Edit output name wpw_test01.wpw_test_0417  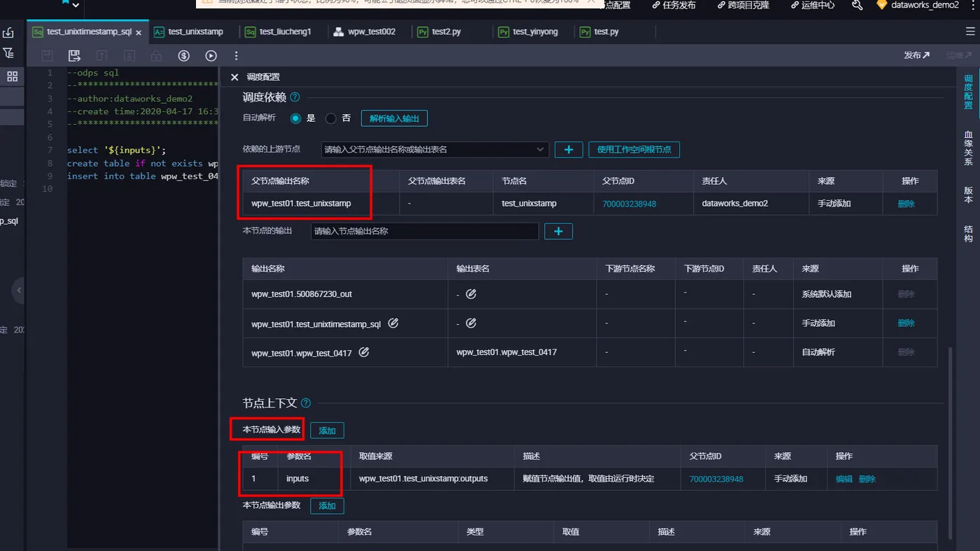[x=364, y=353]
